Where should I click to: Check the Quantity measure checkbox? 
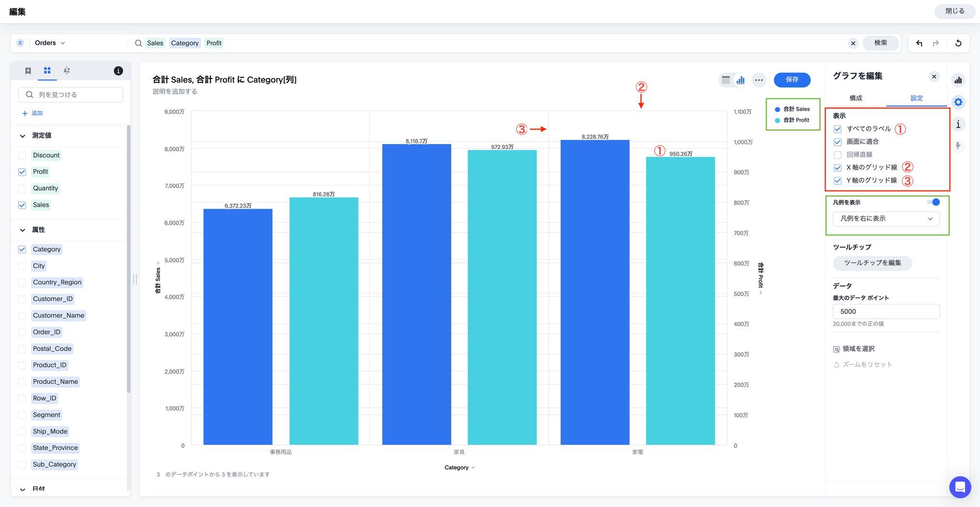pos(22,189)
